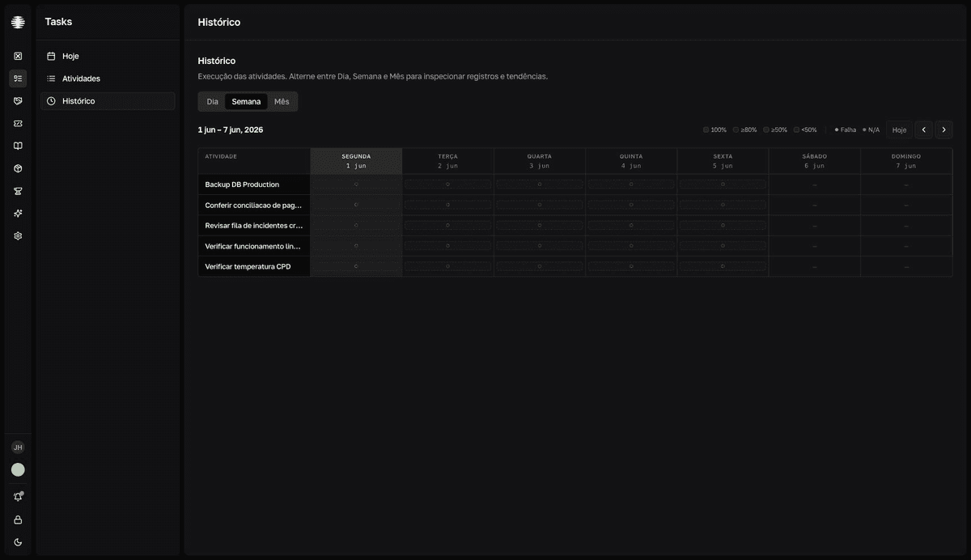Switch to Mês view tab
Screen dimensions: 971x560
282,102
